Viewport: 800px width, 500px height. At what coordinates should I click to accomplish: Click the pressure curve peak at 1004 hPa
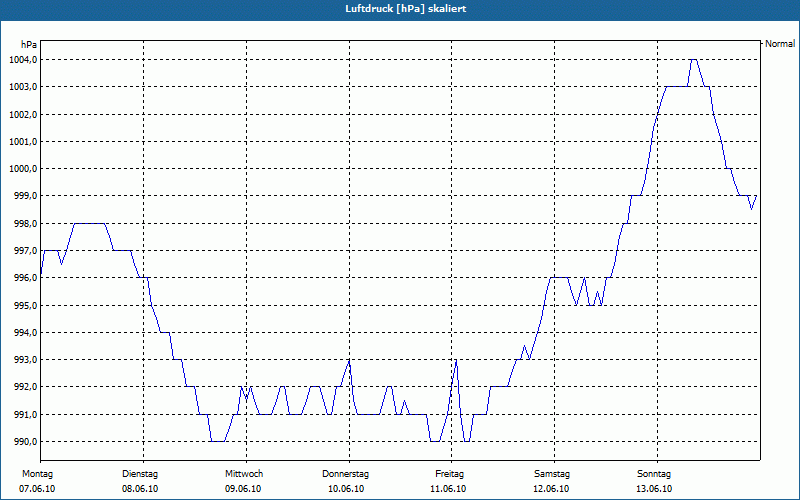point(694,60)
